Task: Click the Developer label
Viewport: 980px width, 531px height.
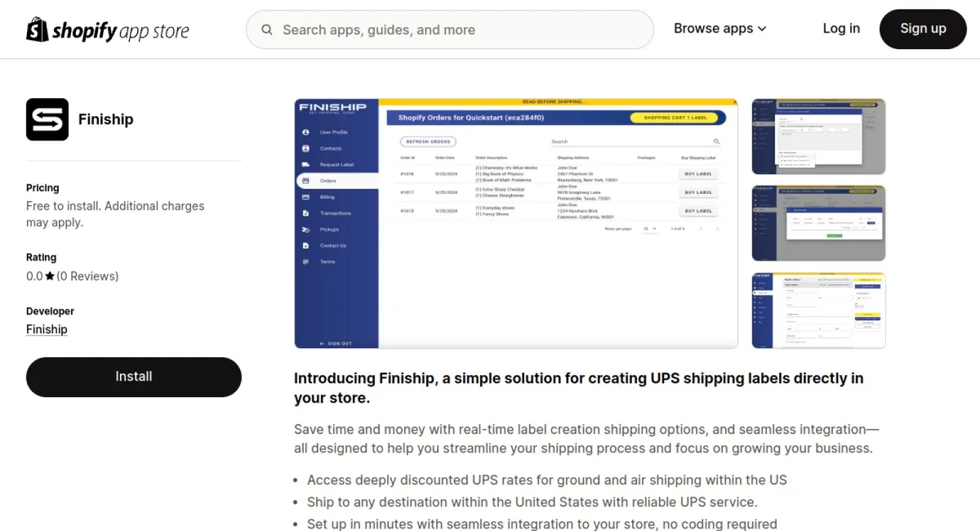Action: point(50,311)
